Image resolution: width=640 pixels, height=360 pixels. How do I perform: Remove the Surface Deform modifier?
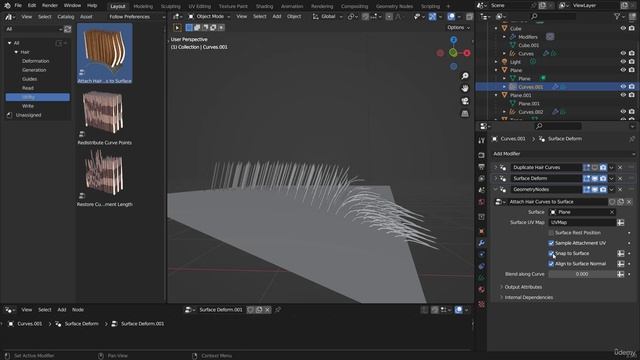click(x=620, y=178)
